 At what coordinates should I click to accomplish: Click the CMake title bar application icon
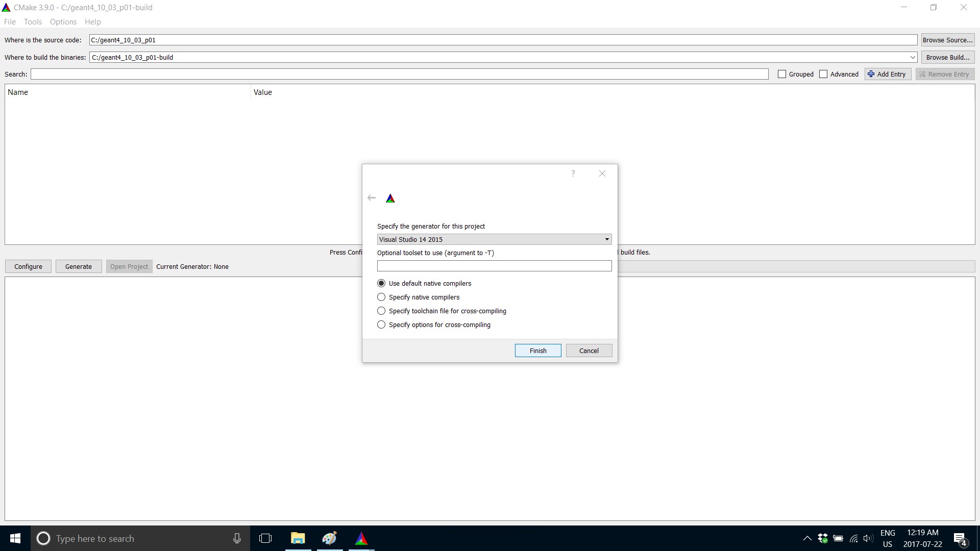click(x=6, y=8)
